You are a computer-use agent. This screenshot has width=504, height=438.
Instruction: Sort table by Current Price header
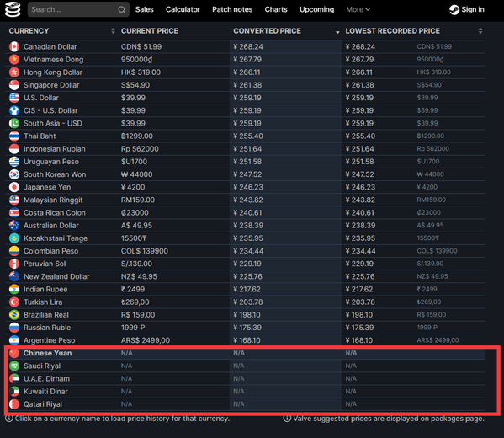click(x=150, y=31)
